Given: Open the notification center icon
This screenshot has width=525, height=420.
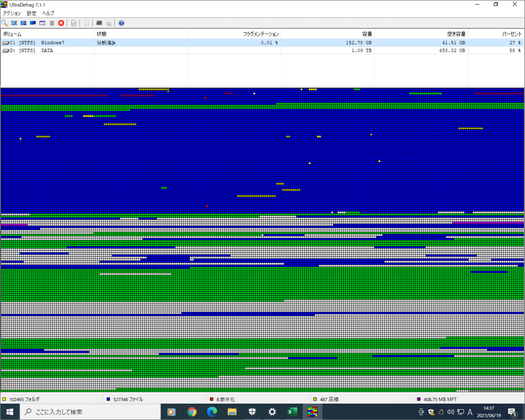Looking at the screenshot, I should click(x=512, y=412).
